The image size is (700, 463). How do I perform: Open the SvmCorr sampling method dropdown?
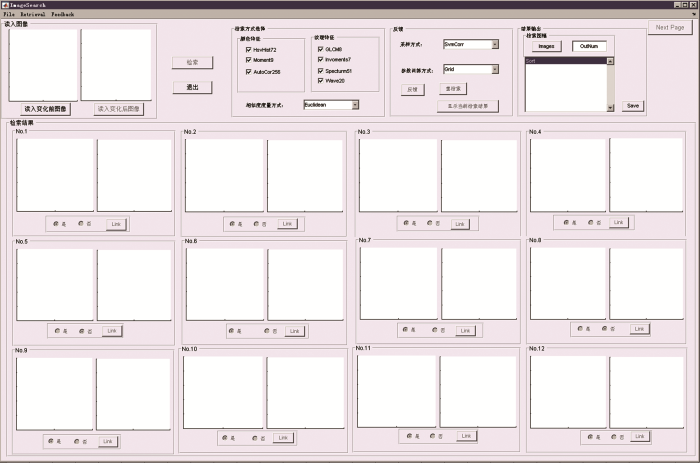click(x=471, y=44)
